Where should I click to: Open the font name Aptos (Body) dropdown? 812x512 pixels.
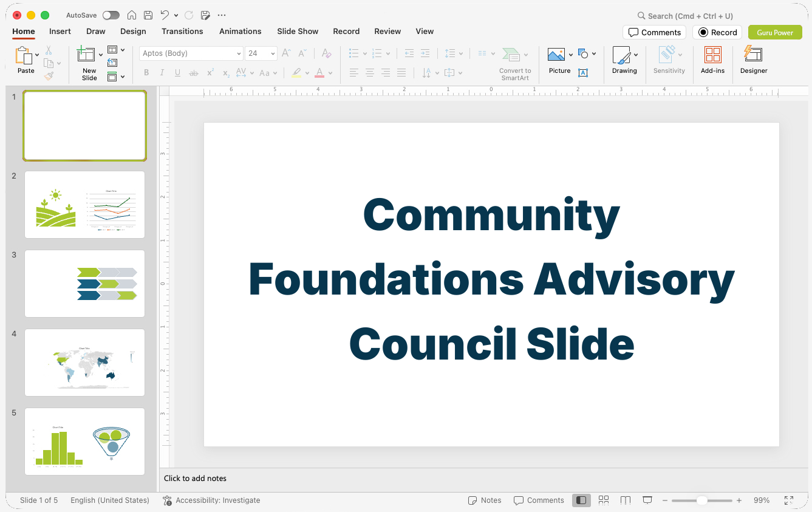coord(239,53)
